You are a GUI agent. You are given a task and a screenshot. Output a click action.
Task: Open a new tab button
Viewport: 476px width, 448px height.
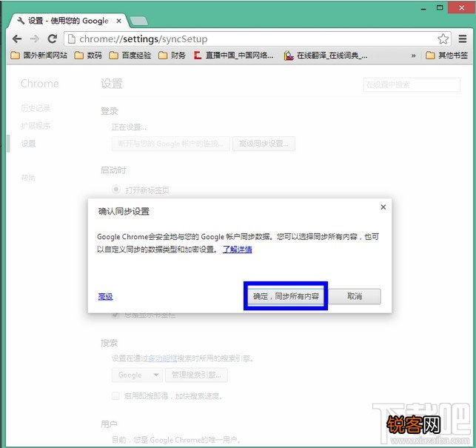pos(138,21)
